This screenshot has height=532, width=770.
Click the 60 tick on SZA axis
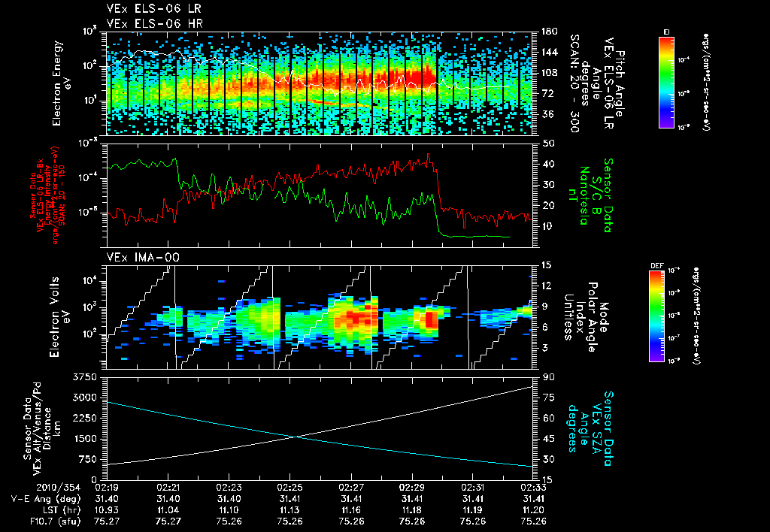(548, 418)
